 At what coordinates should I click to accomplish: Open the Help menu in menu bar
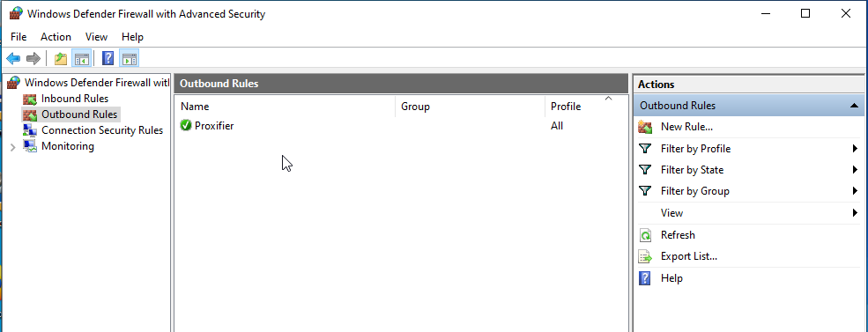(x=132, y=37)
